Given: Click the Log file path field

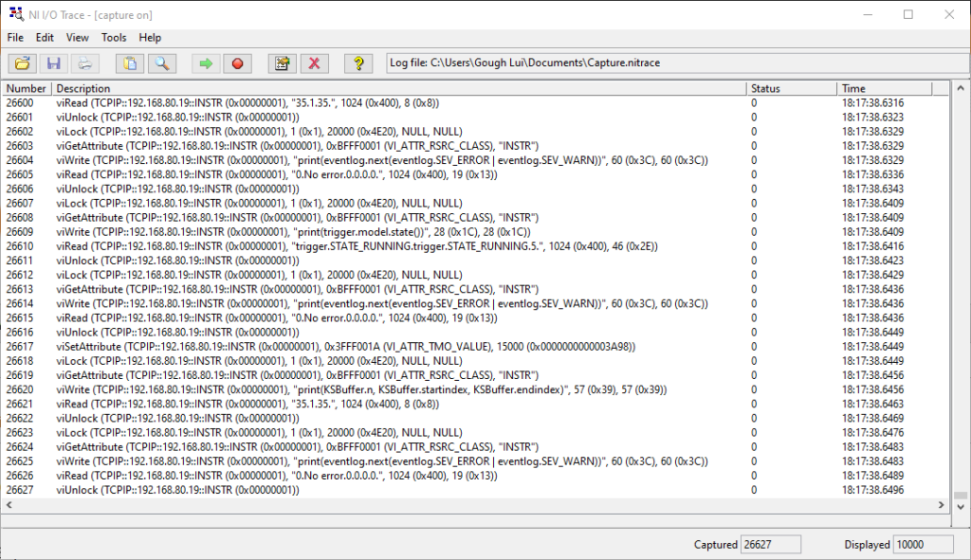Looking at the screenshot, I should click(x=678, y=63).
